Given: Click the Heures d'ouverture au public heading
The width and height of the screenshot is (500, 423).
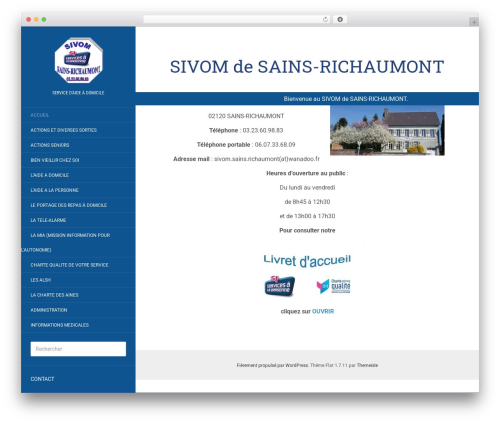Looking at the screenshot, I should click(x=307, y=173).
